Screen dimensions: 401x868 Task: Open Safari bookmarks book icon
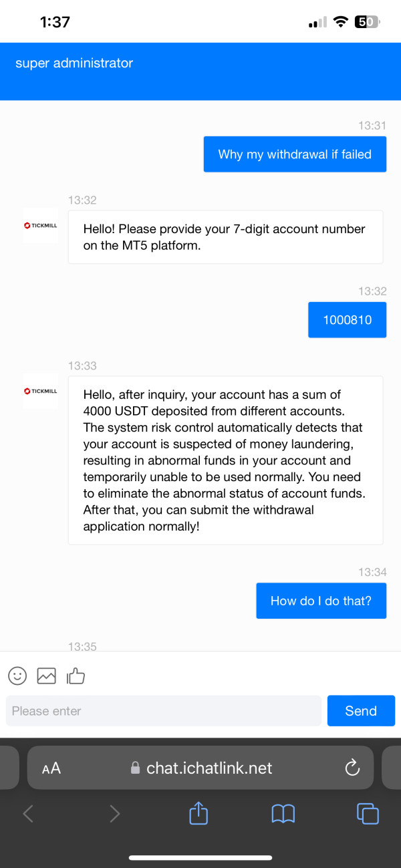tap(283, 813)
